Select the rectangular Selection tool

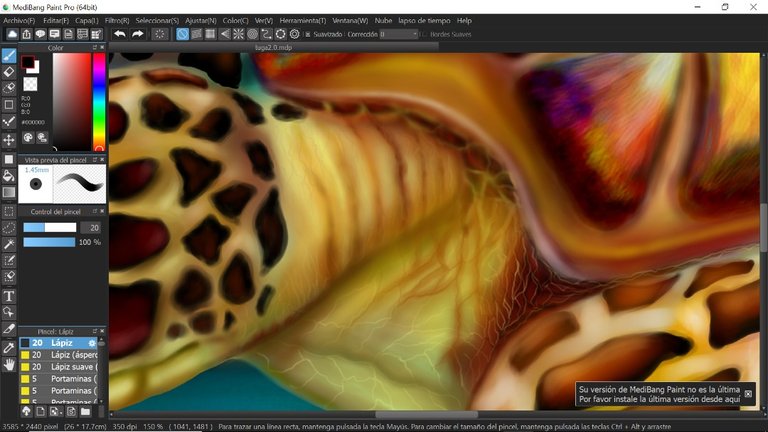point(9,212)
